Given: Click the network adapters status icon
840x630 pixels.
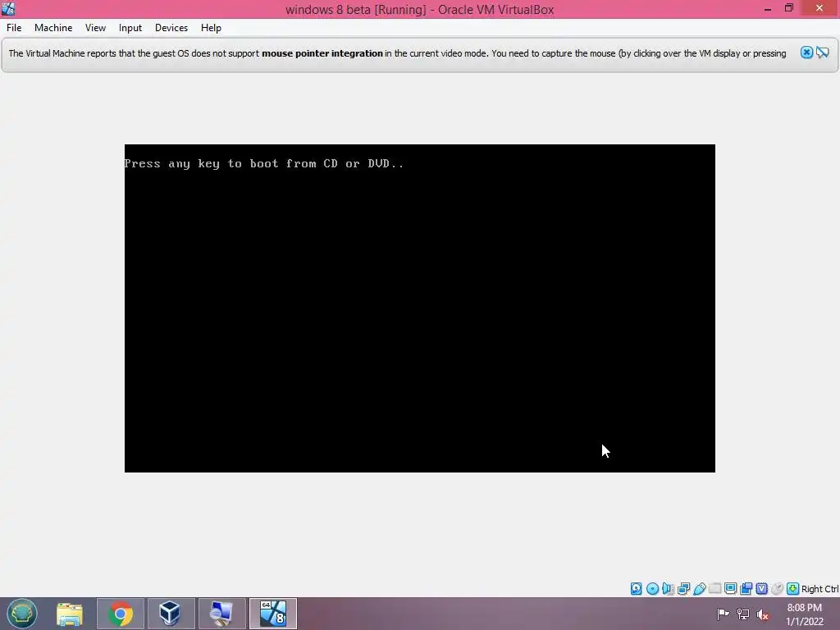Looking at the screenshot, I should coord(683,589).
